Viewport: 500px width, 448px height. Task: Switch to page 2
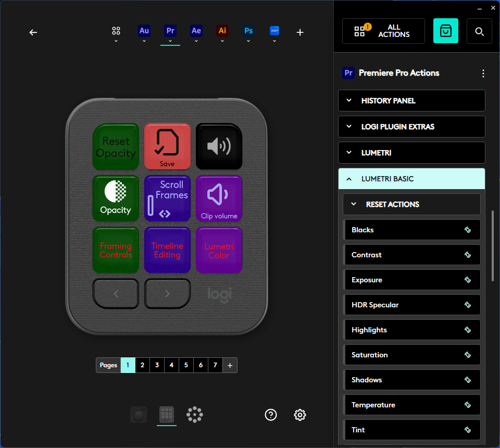click(x=143, y=365)
